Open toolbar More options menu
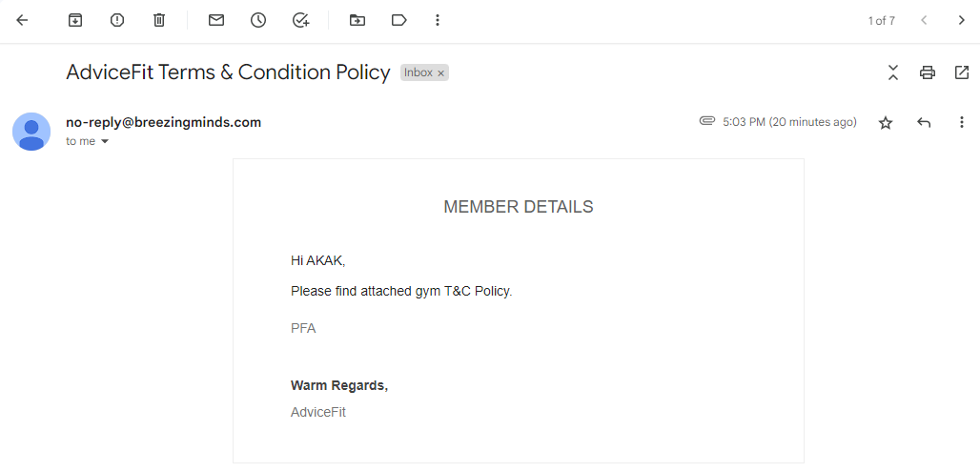This screenshot has height=472, width=980. [x=438, y=20]
